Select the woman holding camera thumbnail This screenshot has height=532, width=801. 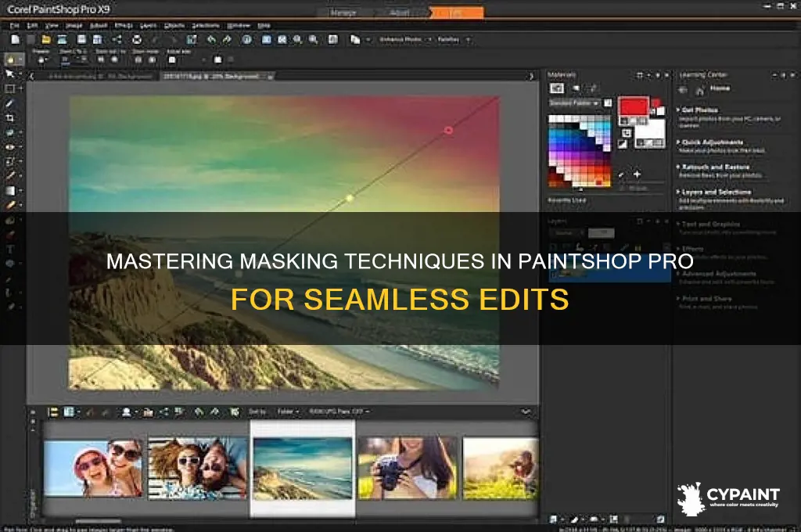pos(407,468)
